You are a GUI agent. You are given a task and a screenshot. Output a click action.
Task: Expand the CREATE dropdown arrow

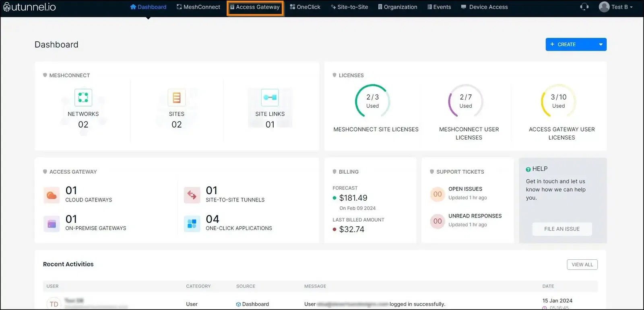pyautogui.click(x=601, y=44)
